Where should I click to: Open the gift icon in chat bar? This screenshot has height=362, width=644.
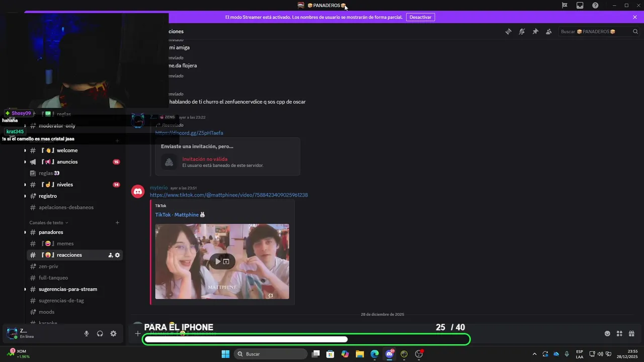tap(631, 333)
